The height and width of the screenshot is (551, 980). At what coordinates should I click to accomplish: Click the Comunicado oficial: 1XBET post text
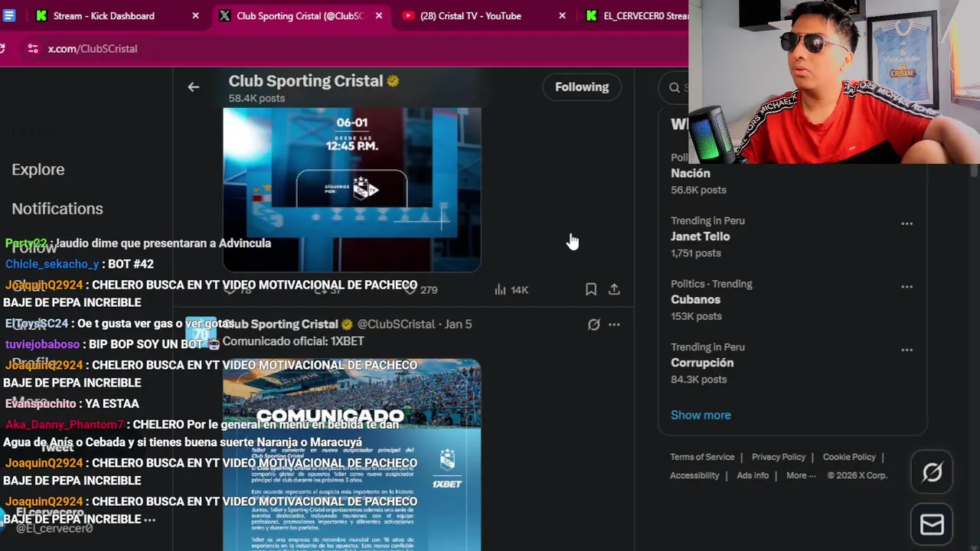pyautogui.click(x=293, y=341)
